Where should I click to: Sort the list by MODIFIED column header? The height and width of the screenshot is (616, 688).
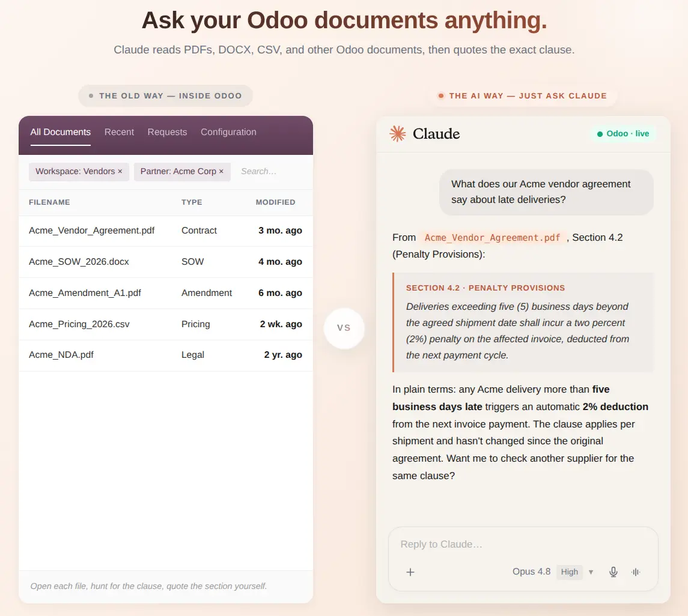pos(275,202)
